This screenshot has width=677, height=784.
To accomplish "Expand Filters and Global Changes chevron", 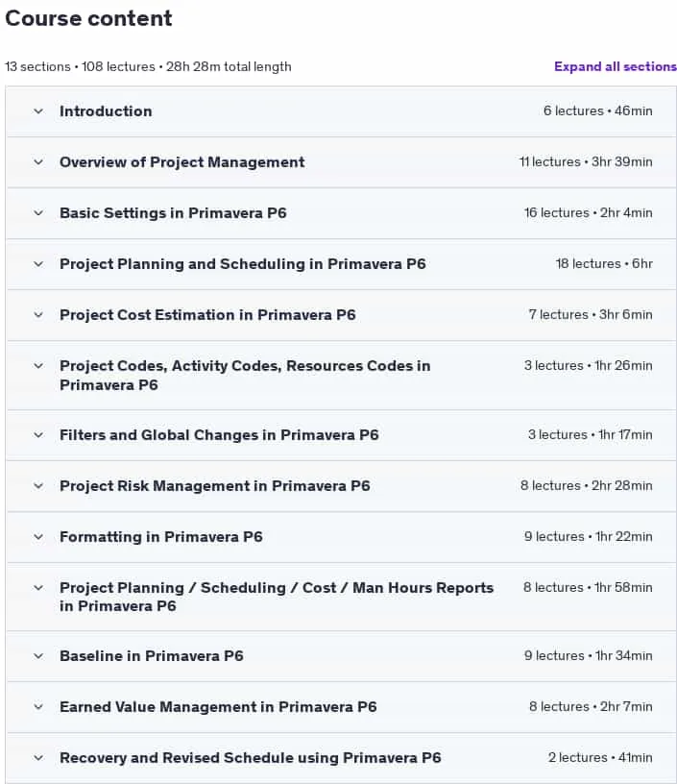I will 38,435.
